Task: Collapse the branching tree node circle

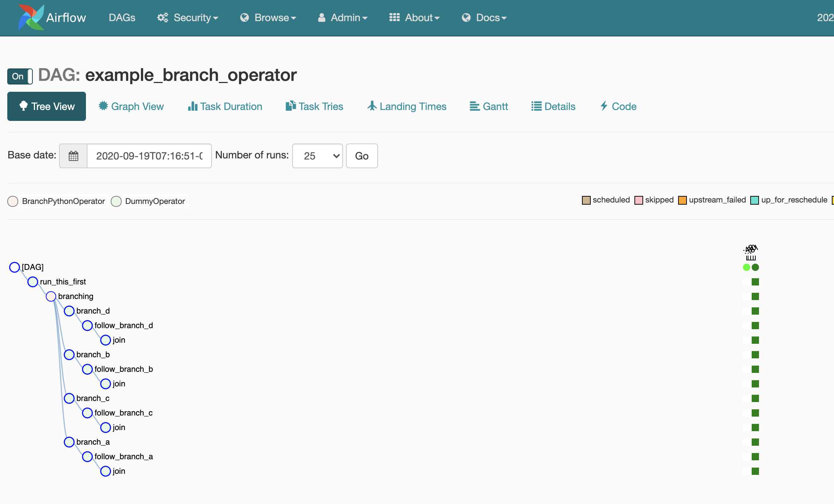Action: (51, 296)
